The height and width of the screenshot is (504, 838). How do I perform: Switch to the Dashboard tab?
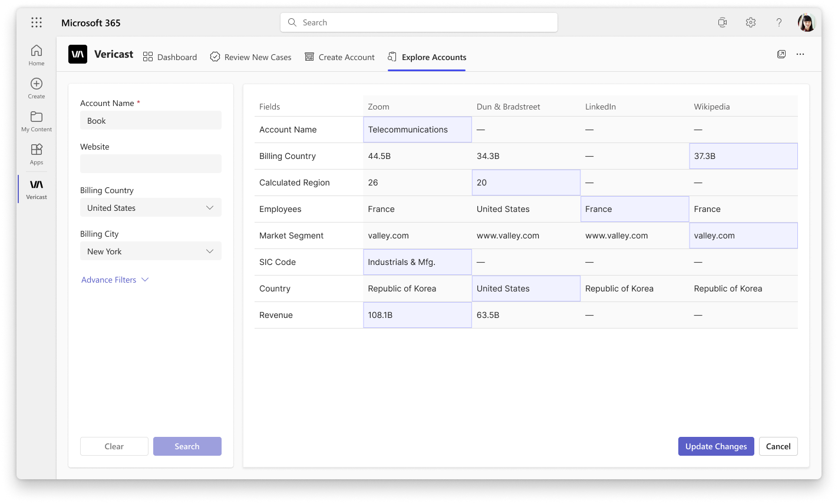click(170, 57)
